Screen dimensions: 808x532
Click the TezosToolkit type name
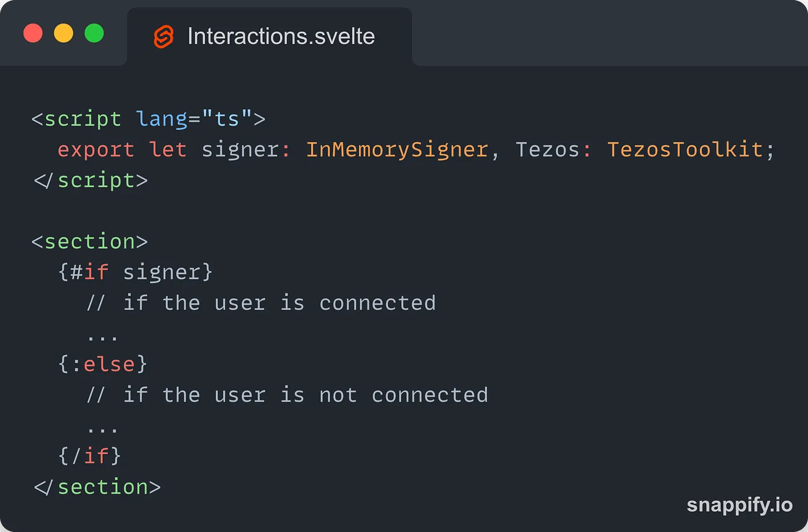click(x=685, y=149)
